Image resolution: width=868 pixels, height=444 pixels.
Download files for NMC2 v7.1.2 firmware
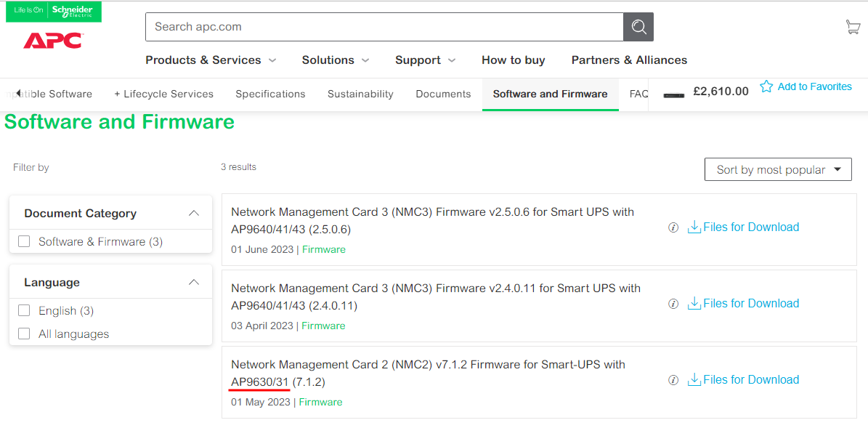(743, 380)
